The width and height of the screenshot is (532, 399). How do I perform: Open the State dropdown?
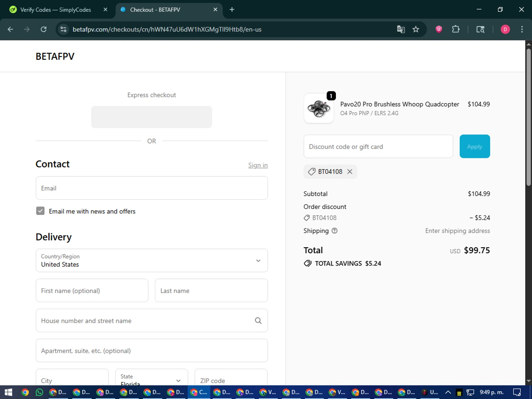(x=151, y=377)
